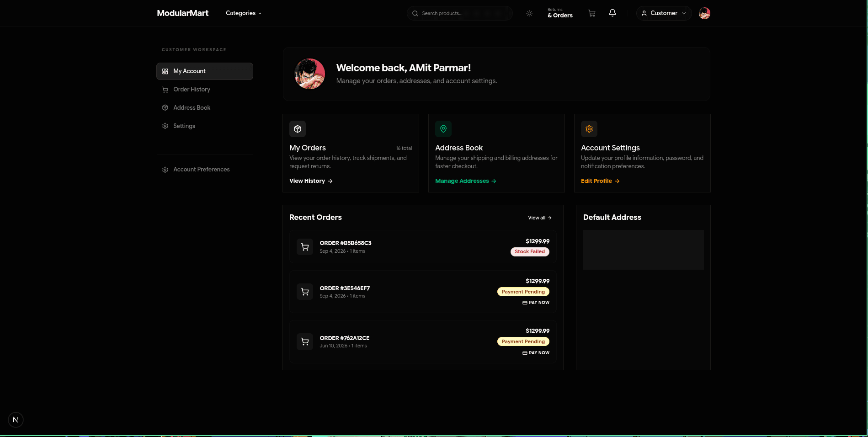Click Payment Pending badge of order #762A12CE
The image size is (868, 437).
(523, 341)
